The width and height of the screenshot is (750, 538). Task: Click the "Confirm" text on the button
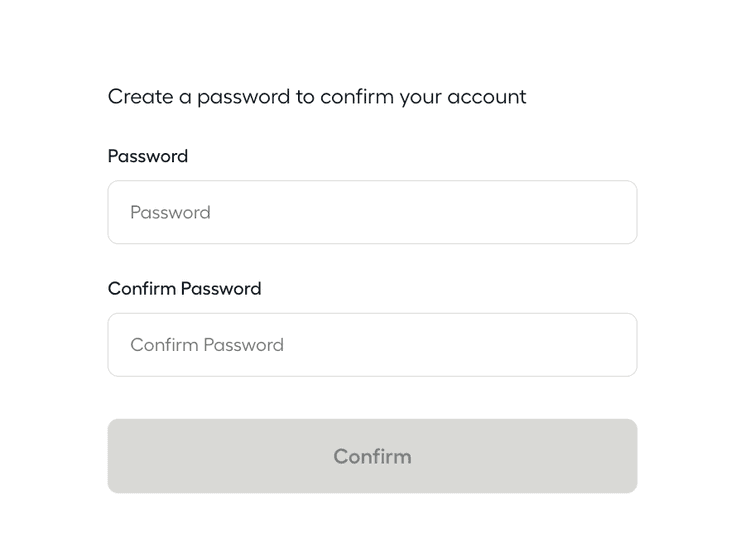pos(372,456)
